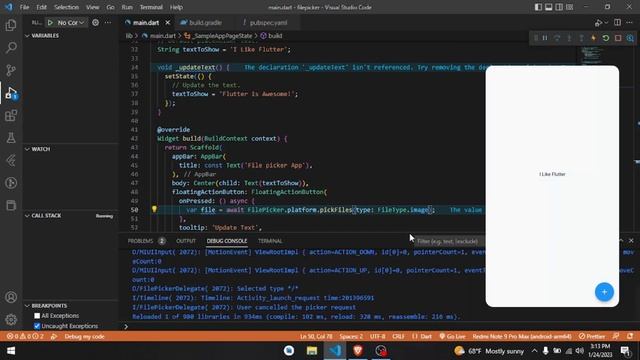Start debugging with the green play button
The height and width of the screenshot is (360, 640).
click(51, 22)
